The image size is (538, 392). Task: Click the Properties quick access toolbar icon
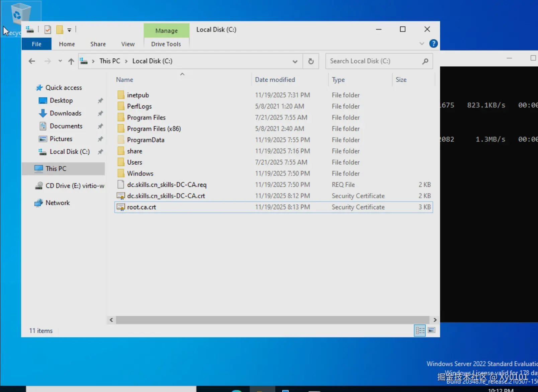coord(48,30)
